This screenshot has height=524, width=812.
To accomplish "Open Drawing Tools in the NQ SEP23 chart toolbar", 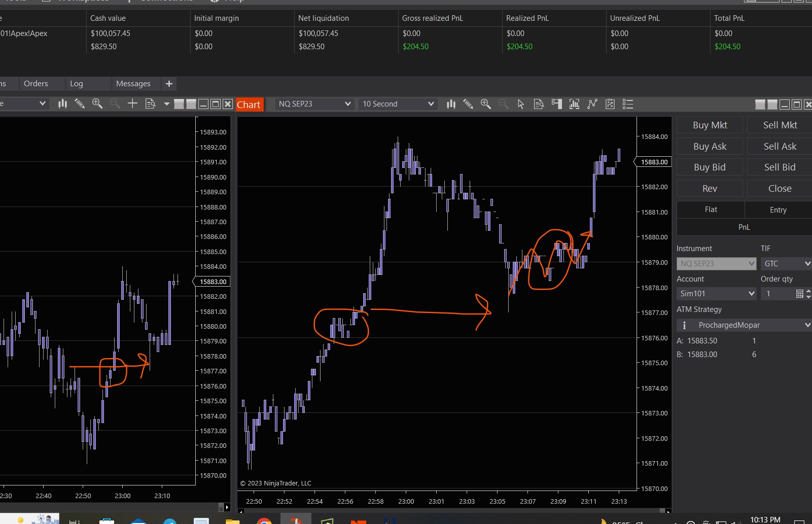I will (468, 104).
